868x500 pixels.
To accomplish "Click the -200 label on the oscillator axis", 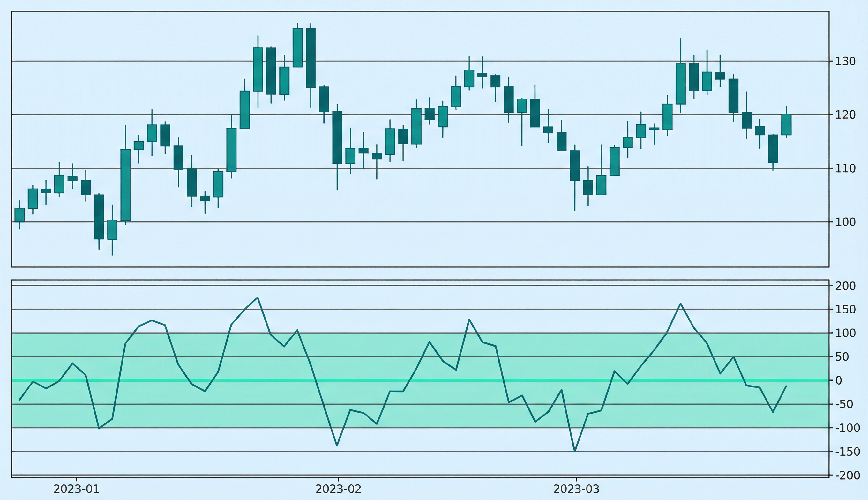I will tap(847, 475).
